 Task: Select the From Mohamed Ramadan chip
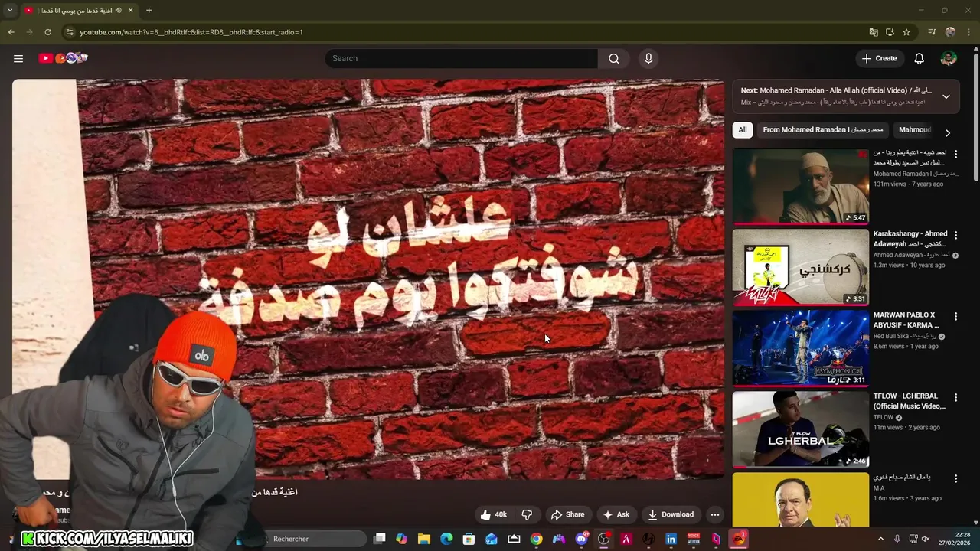(x=823, y=129)
